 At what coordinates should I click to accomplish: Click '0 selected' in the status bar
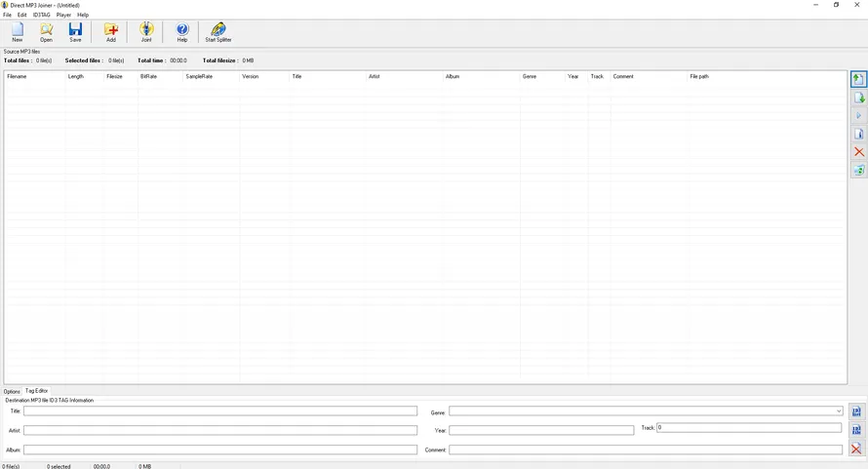click(x=59, y=466)
